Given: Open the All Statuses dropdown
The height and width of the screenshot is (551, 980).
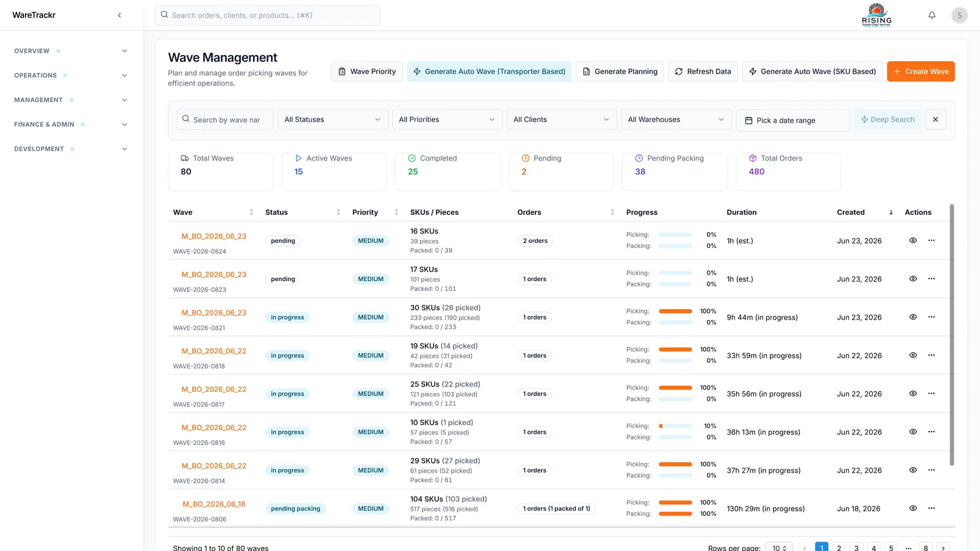Looking at the screenshot, I should coord(333,119).
